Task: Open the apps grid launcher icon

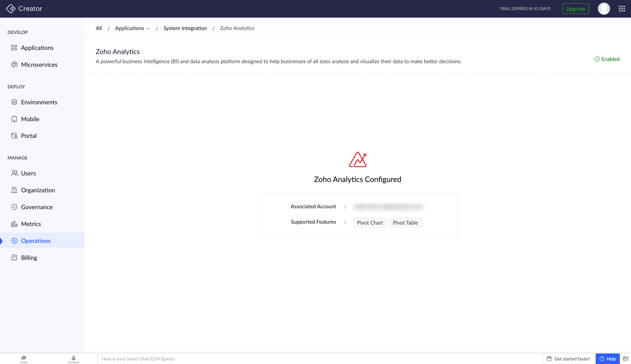Action: pos(622,9)
